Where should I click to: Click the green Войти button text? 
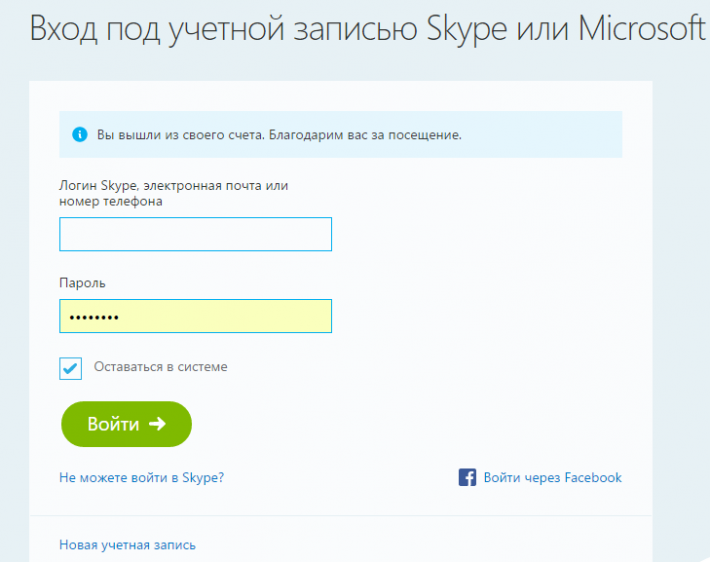pos(113,424)
